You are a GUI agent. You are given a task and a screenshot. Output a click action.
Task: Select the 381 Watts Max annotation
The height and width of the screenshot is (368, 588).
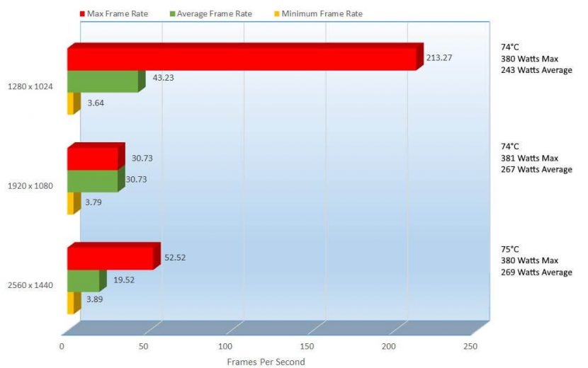pos(529,158)
